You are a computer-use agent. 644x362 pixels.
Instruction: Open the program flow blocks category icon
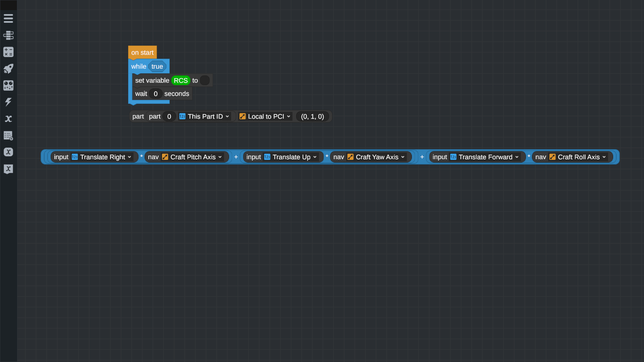point(8,35)
